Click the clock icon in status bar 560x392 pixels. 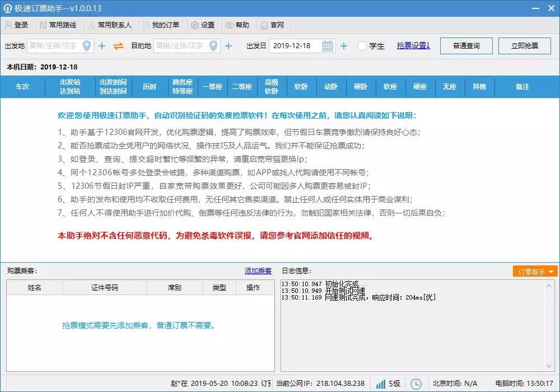click(x=416, y=384)
